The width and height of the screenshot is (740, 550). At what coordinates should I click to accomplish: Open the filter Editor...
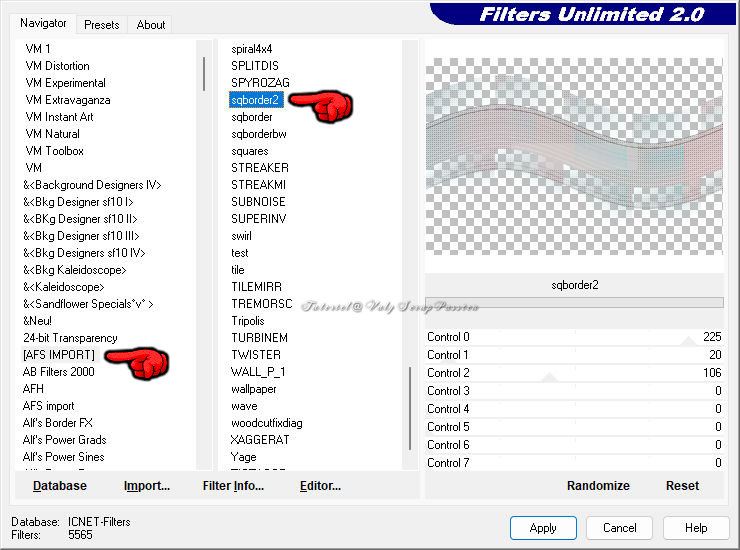(320, 486)
